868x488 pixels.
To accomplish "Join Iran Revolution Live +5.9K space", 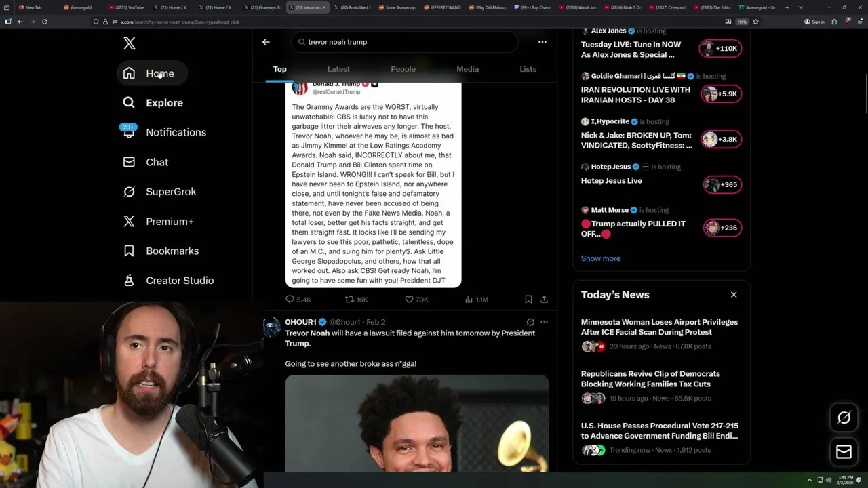I will click(722, 94).
